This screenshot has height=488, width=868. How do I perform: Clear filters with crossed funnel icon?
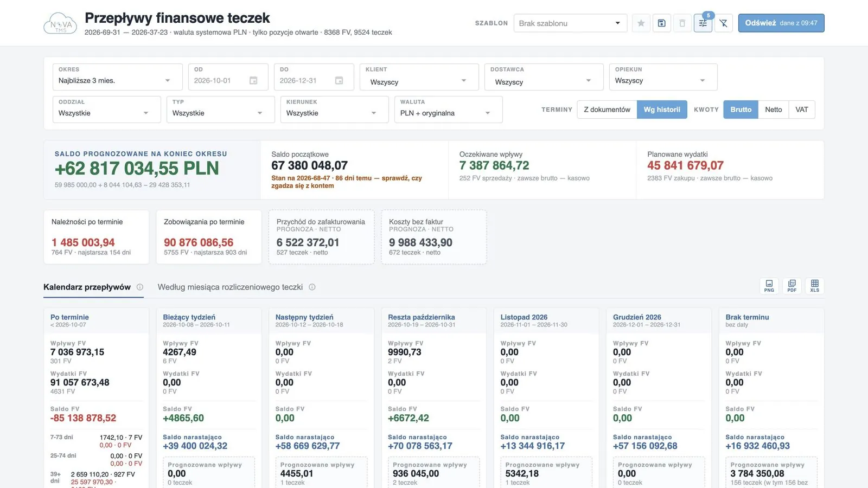click(723, 23)
